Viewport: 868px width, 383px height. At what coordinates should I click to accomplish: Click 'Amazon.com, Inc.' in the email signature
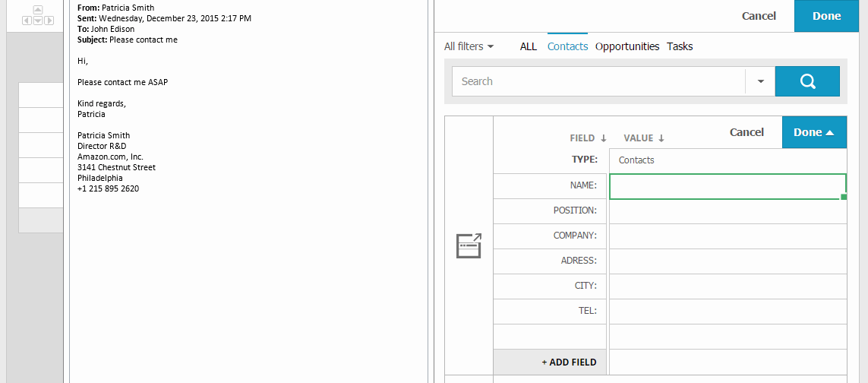click(110, 157)
